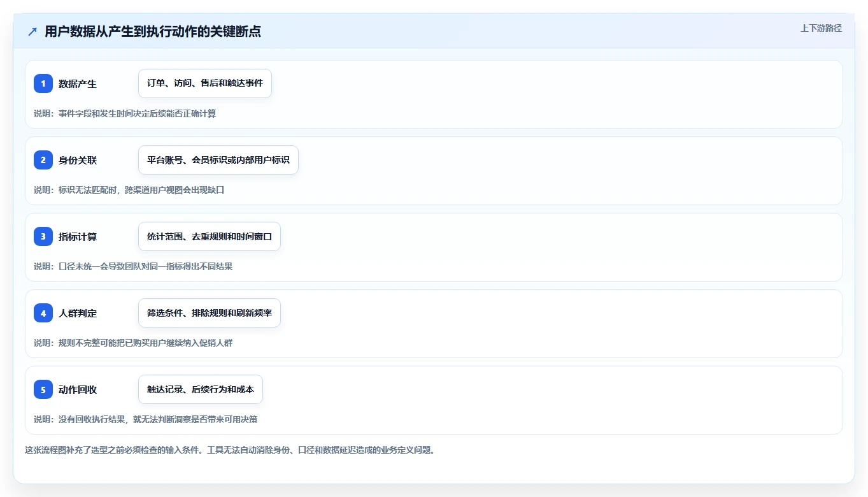Click the step 3 number badge
This screenshot has width=868, height=497.
pos(43,236)
